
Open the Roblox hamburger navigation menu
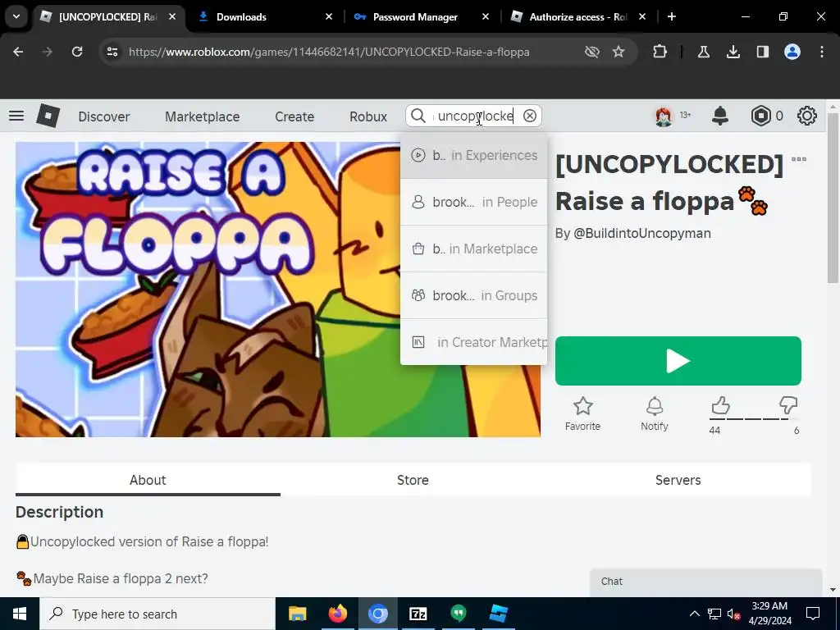pyautogui.click(x=16, y=116)
